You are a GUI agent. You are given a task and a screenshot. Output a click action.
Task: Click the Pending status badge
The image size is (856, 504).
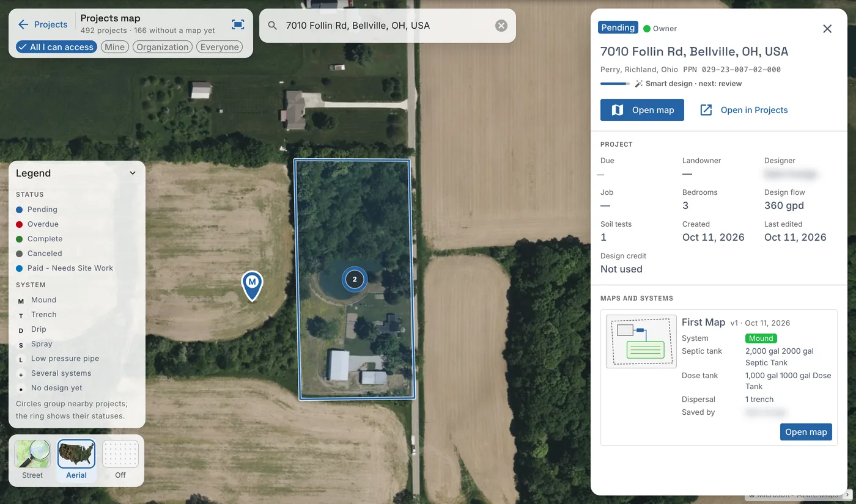coord(618,27)
